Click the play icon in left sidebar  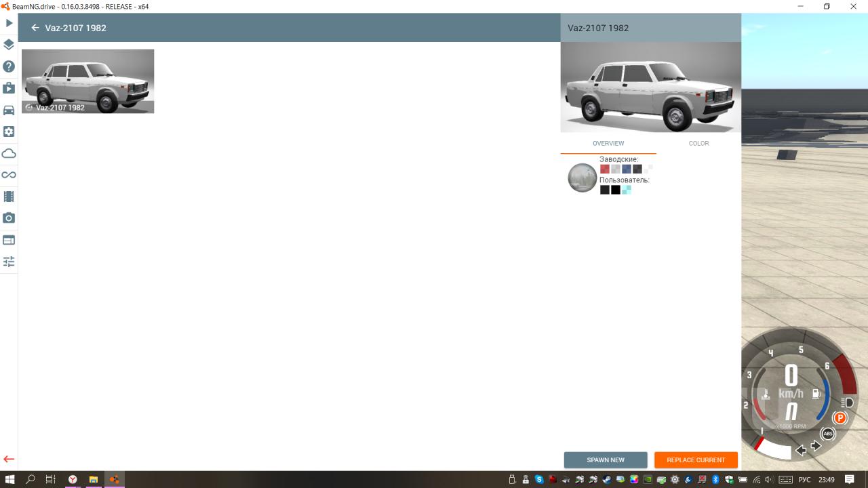pyautogui.click(x=9, y=23)
